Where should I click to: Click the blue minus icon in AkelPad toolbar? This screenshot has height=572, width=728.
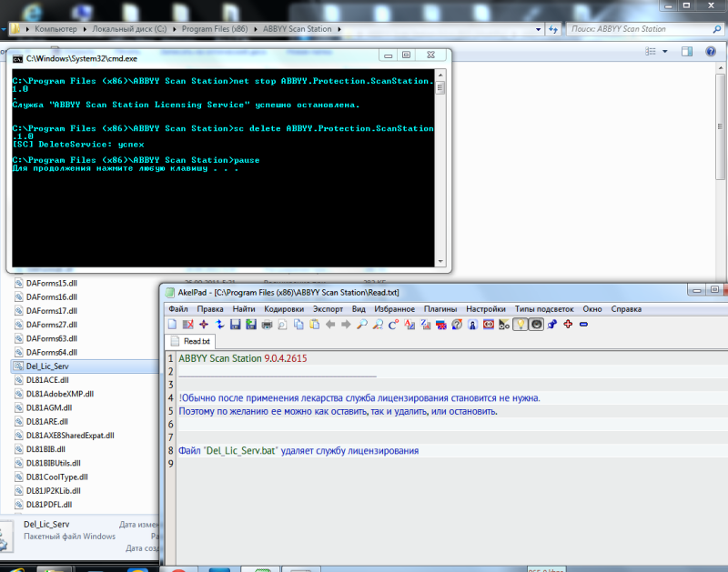tap(583, 325)
